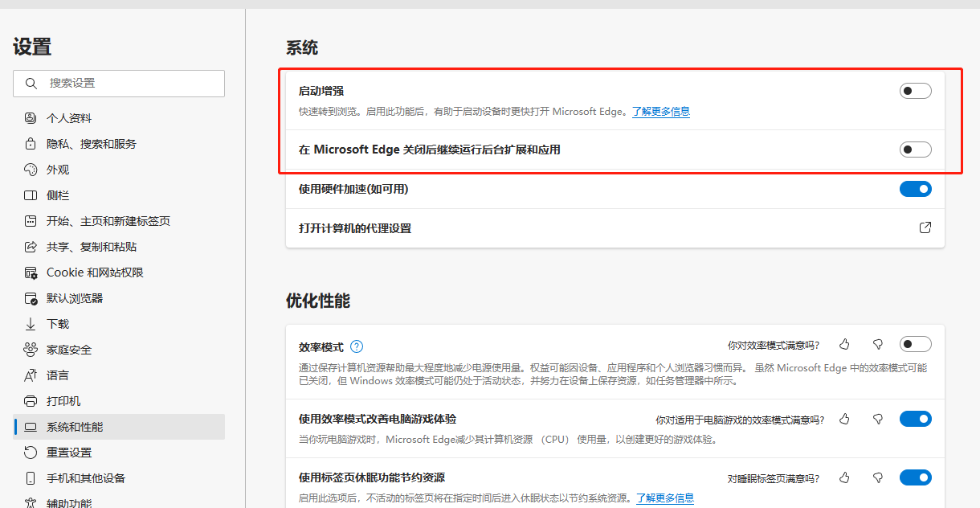
Task: Click 了解更多信息 link under 标签页休眠
Action: tap(665, 498)
